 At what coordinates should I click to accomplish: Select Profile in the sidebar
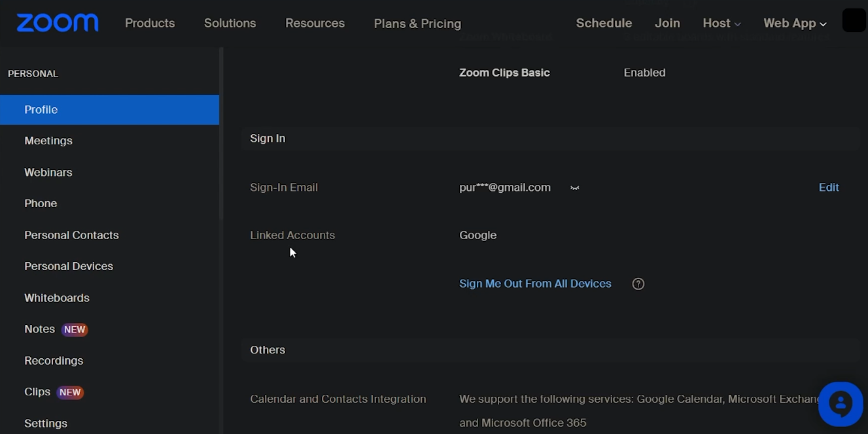pos(109,110)
